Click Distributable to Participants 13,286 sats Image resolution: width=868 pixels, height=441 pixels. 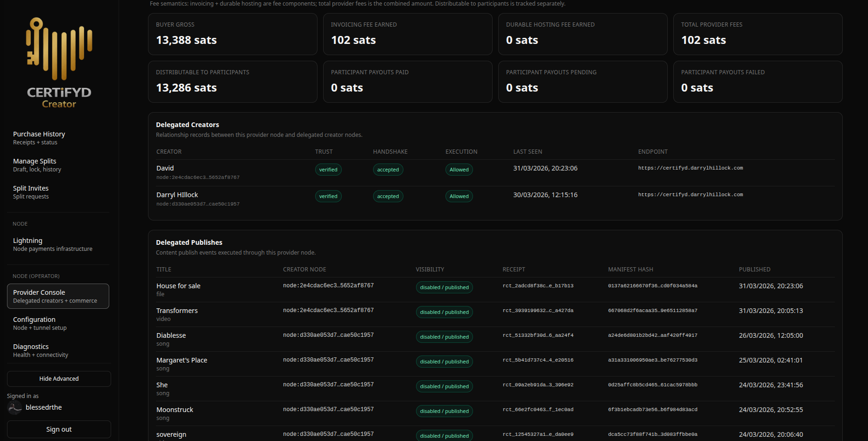(x=233, y=82)
